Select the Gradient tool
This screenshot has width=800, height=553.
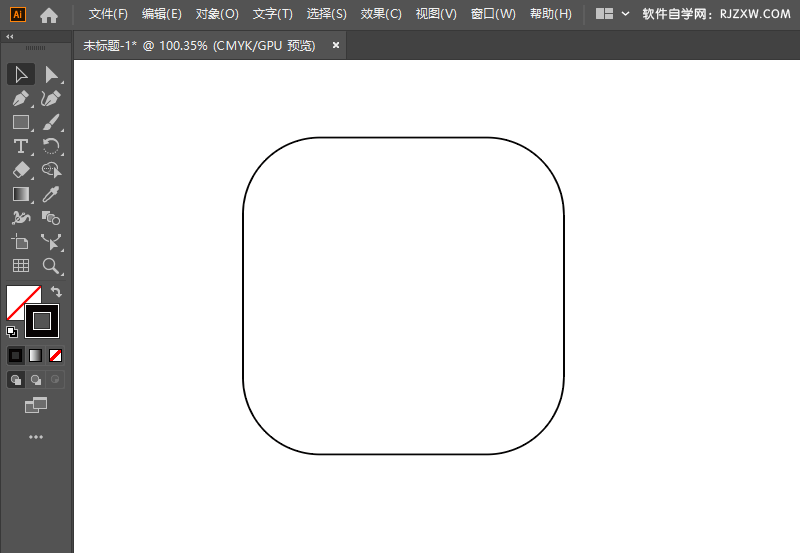tap(20, 194)
